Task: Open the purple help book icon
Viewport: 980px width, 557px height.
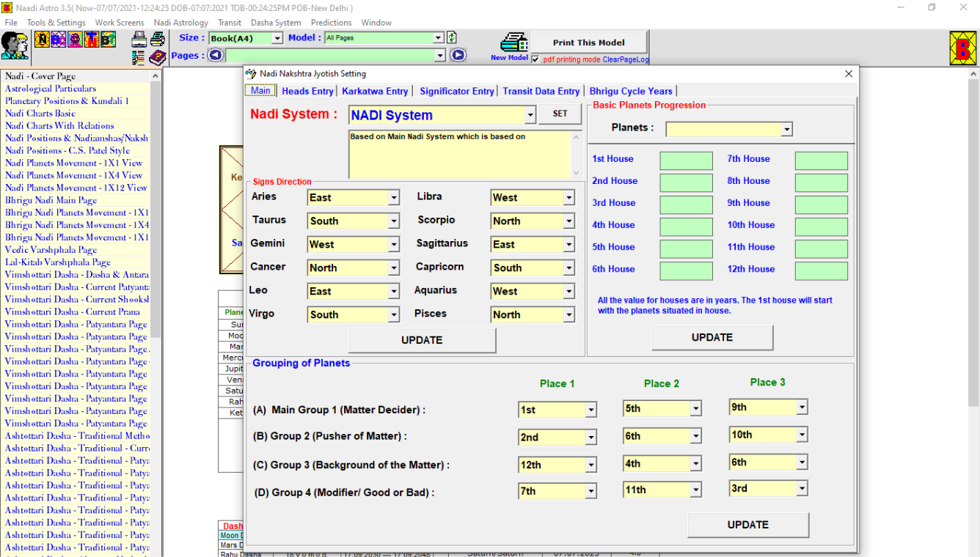Action: click(x=158, y=58)
